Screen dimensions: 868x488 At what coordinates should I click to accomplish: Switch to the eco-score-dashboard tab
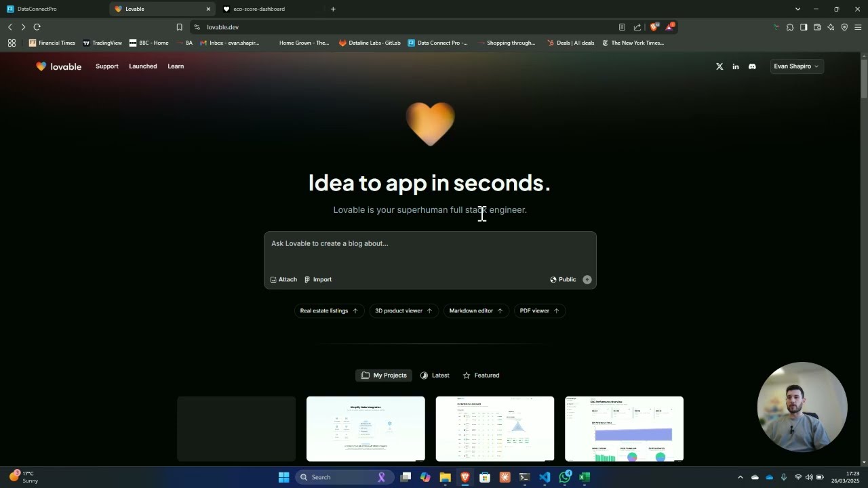pos(271,9)
